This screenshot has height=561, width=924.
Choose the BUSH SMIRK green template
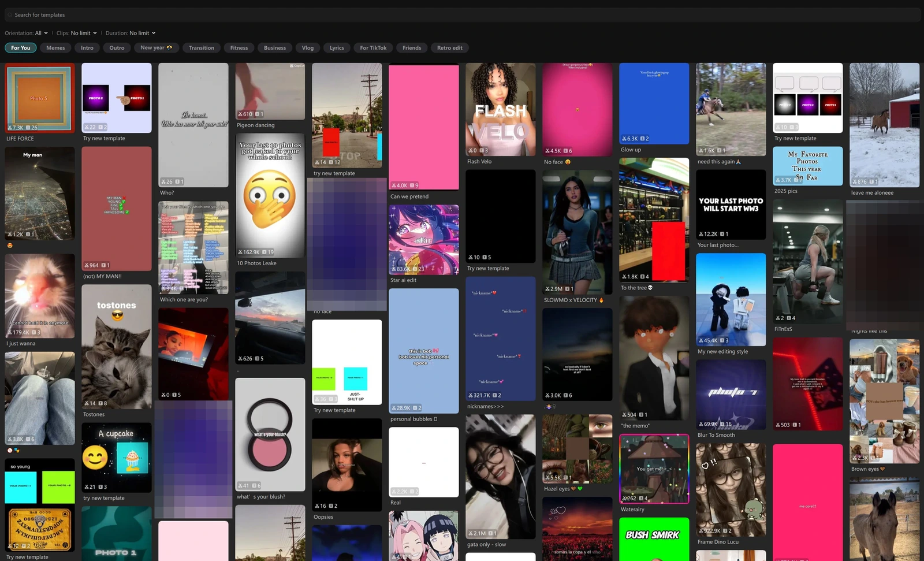pos(654,538)
